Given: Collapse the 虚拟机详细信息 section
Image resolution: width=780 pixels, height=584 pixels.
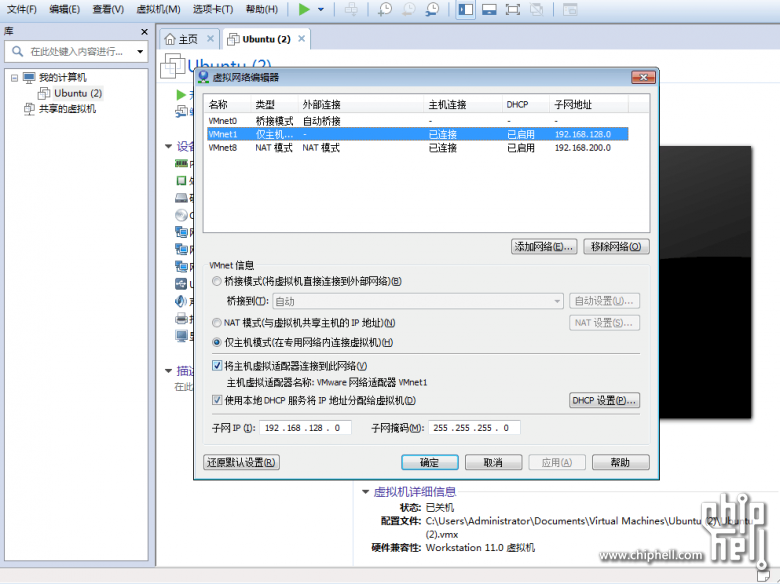Looking at the screenshot, I should point(365,492).
